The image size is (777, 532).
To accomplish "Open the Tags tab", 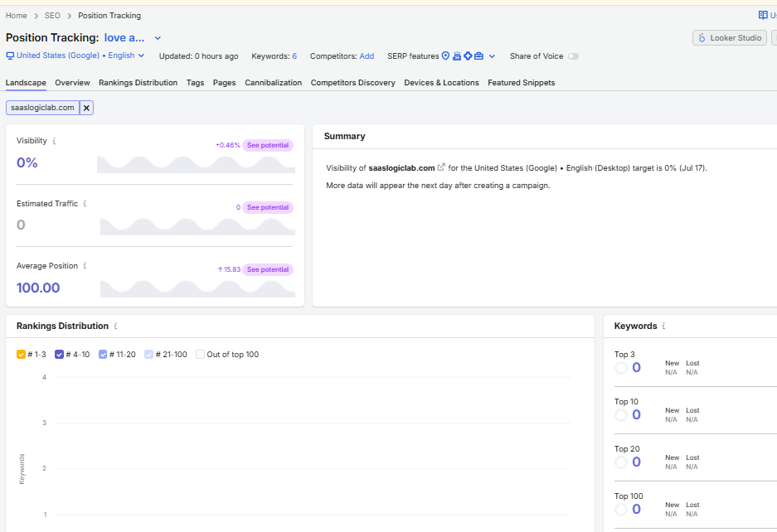I will click(195, 83).
